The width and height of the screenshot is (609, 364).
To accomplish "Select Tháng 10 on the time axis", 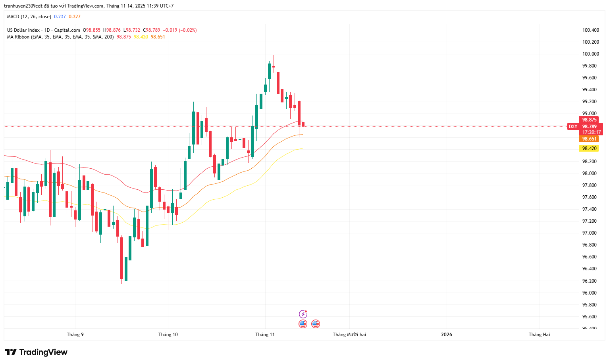I will (x=168, y=335).
